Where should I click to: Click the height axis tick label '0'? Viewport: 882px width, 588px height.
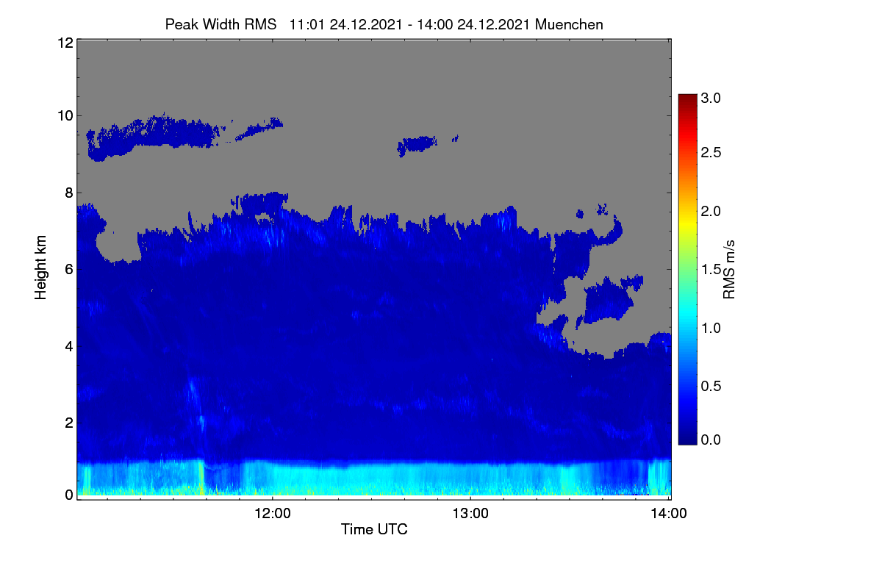(x=68, y=495)
